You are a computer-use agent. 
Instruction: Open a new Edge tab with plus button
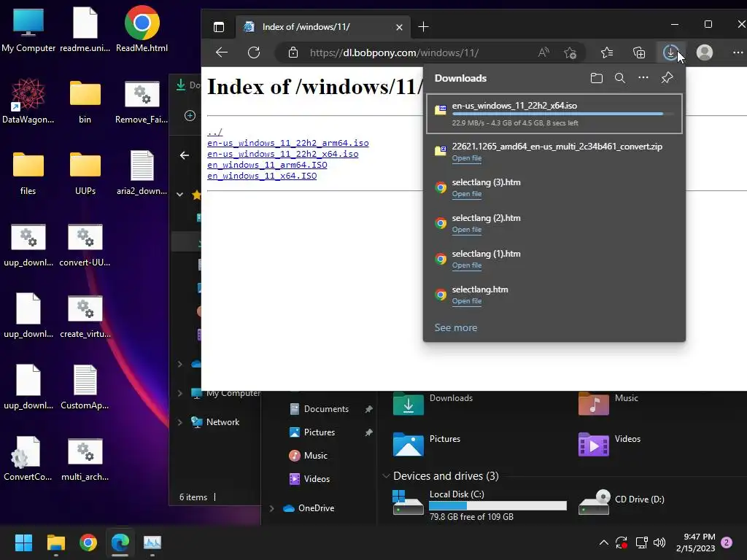click(423, 27)
